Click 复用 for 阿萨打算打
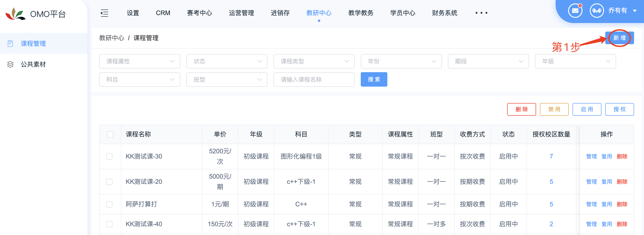 tap(607, 204)
